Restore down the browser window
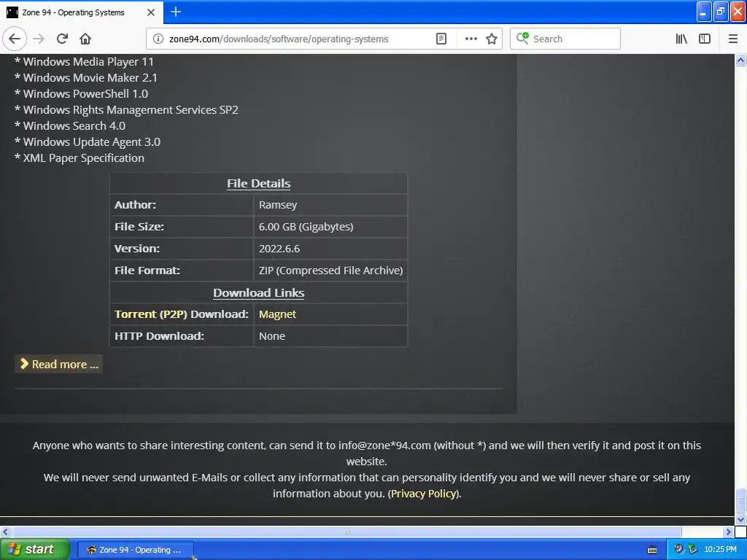 pyautogui.click(x=720, y=12)
